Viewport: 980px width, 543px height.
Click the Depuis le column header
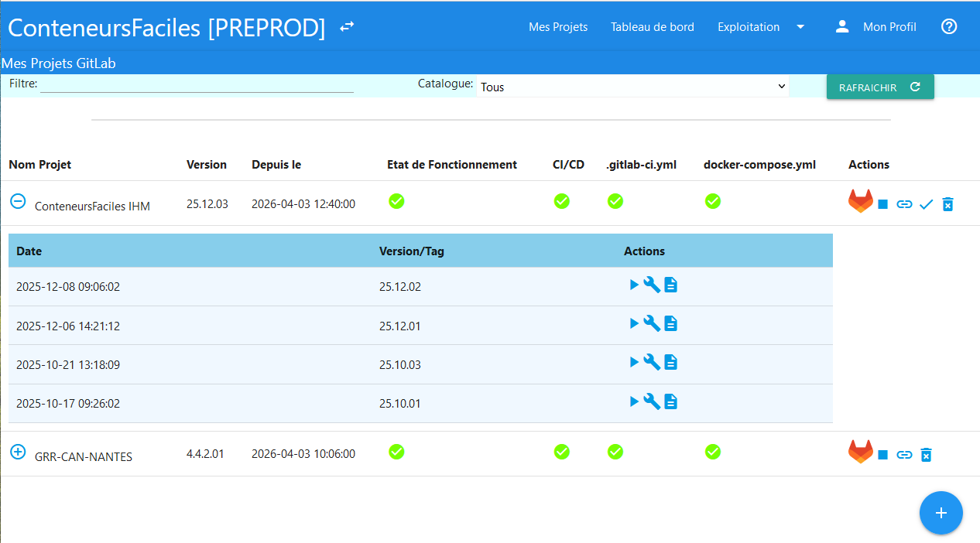point(276,165)
